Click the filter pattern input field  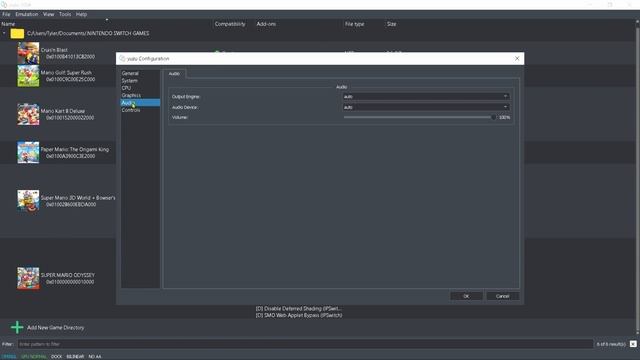[305, 344]
